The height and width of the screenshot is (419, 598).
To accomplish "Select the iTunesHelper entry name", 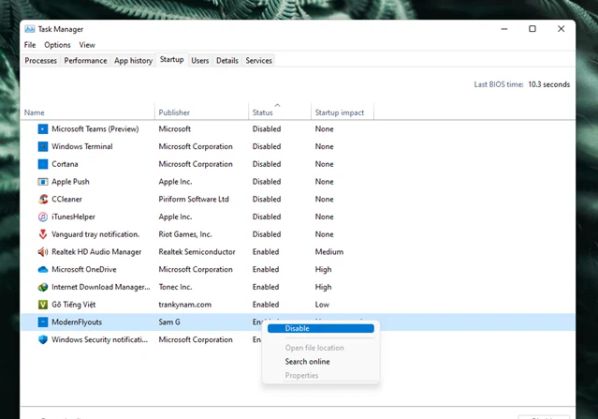I will (73, 217).
